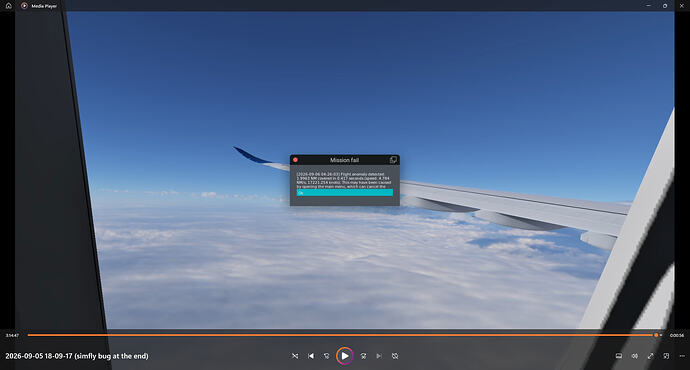Image resolution: width=690 pixels, height=370 pixels.
Task: Minimize the Media Player window
Action: [648, 6]
